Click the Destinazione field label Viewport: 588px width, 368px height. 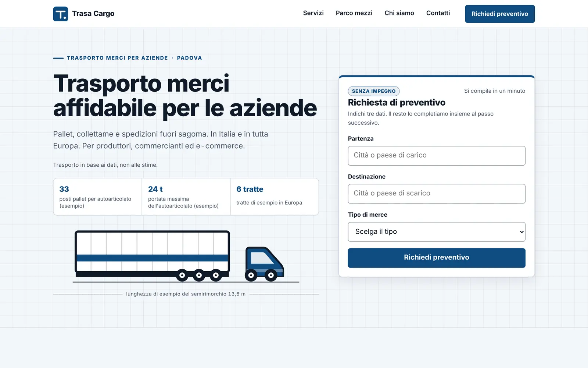point(367,177)
